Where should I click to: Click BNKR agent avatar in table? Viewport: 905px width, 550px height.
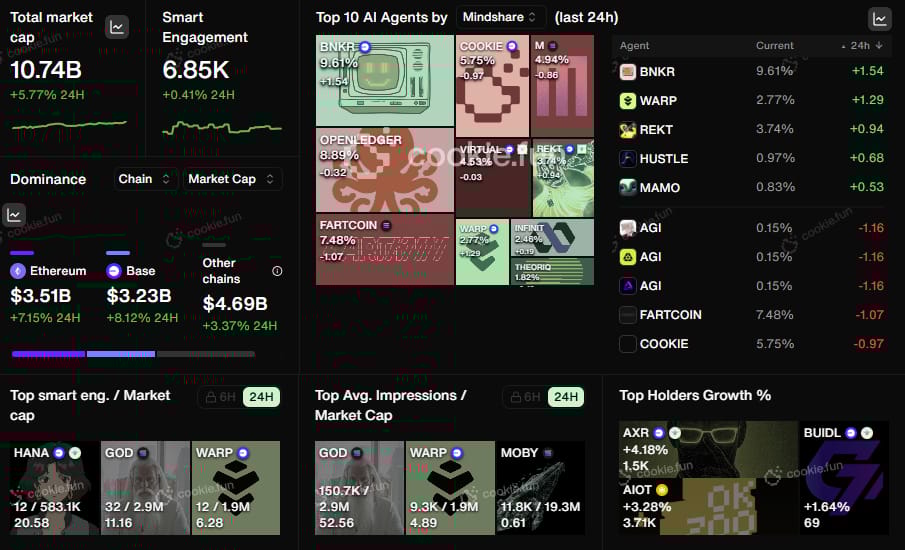(627, 72)
